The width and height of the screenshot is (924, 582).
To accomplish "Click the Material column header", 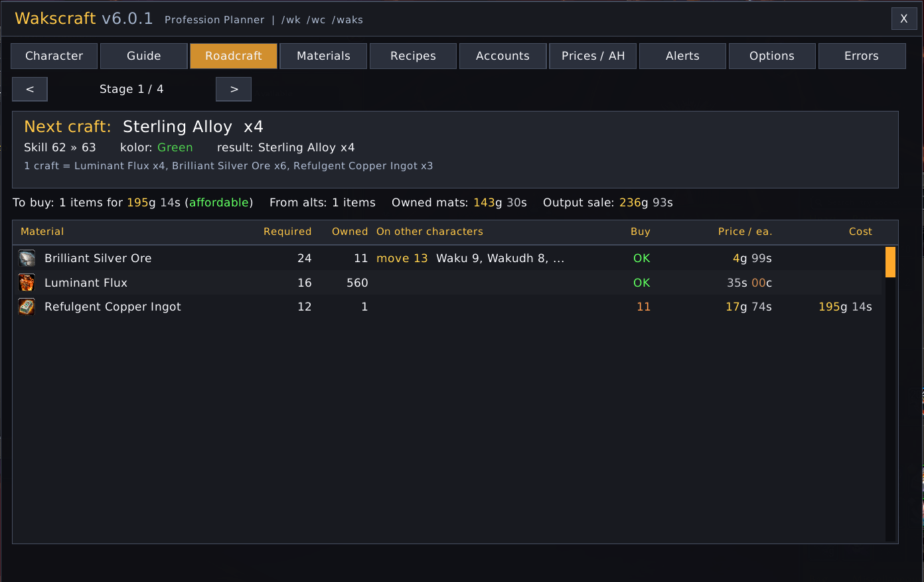I will pos(42,232).
